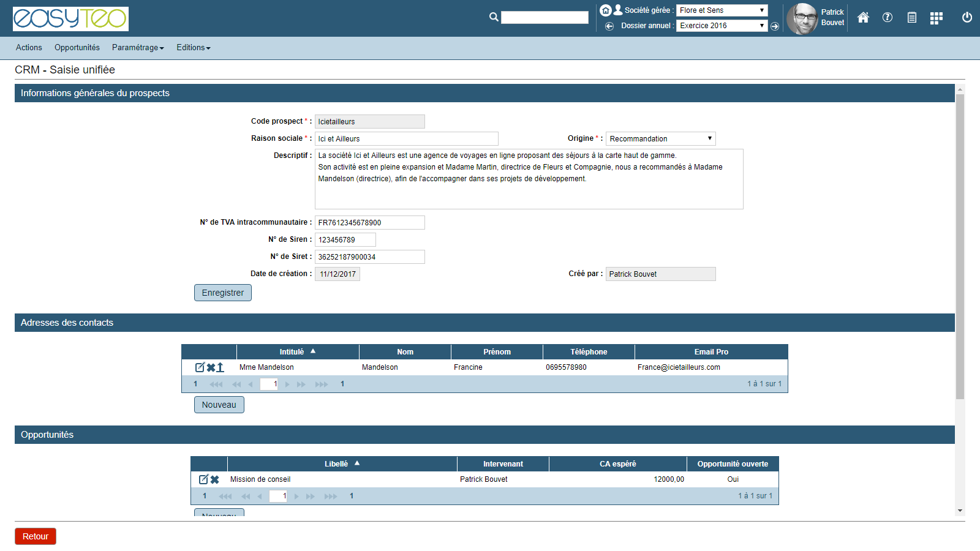Delete the Mission de conseil opportunity
980x551 pixels.
[x=215, y=479]
